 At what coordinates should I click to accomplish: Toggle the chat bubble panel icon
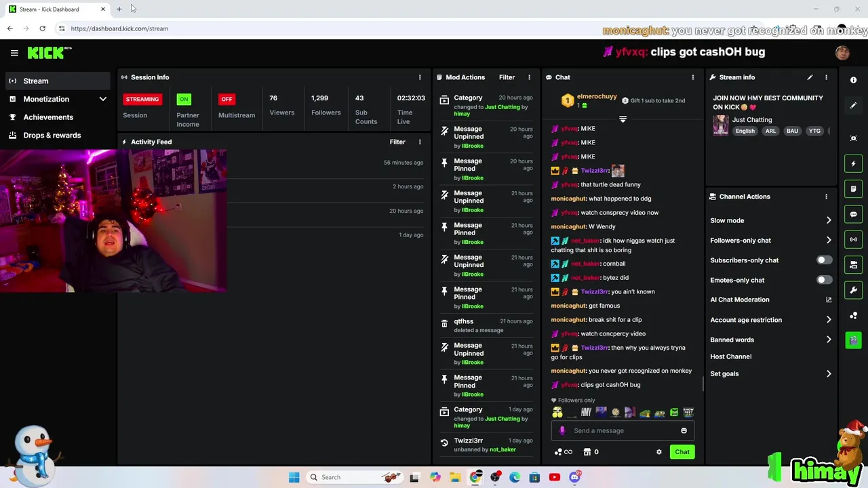[x=854, y=214]
